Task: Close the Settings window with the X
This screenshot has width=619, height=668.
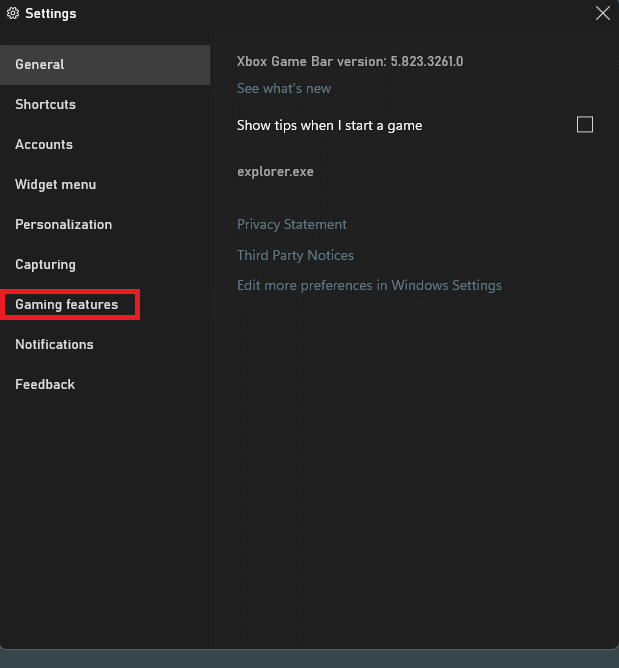Action: (602, 13)
